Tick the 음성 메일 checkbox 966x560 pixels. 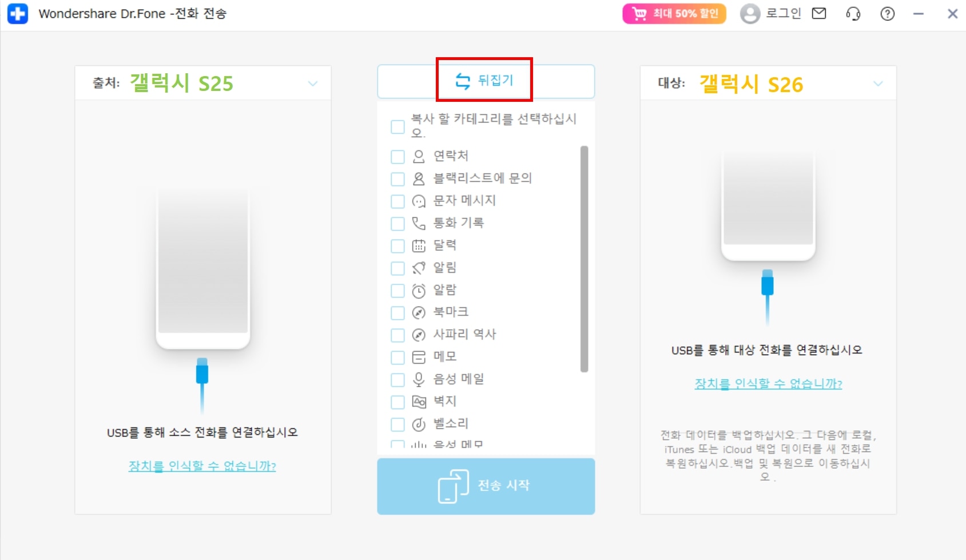(x=397, y=380)
